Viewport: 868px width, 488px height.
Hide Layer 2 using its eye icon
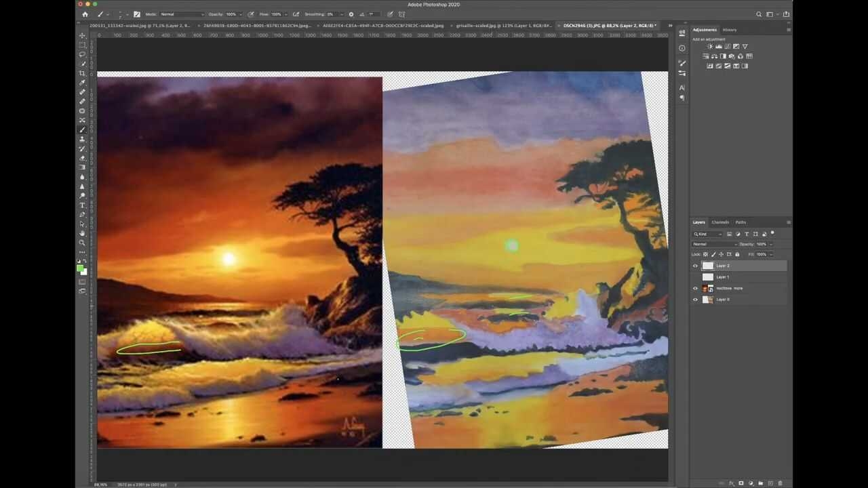695,266
